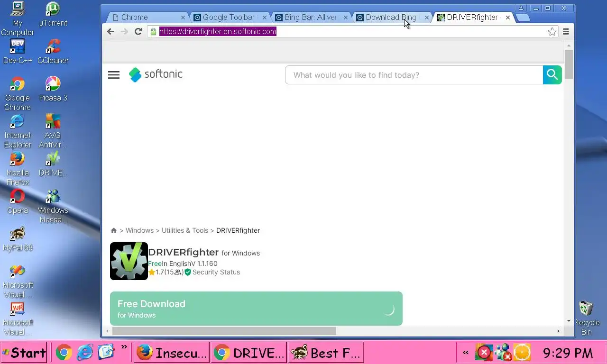Switch to the Chrome tab
Viewport: 607px width, 364px height.
coord(147,17)
